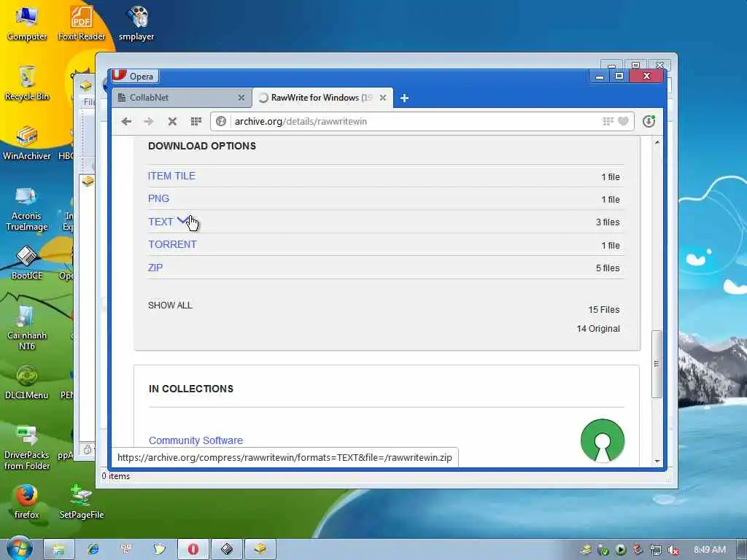Open Internet Explorer from the taskbar
Screen dimensions: 747x560
point(93,550)
